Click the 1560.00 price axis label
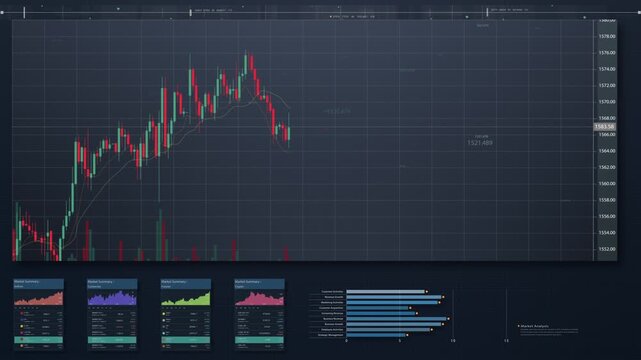 pyautogui.click(x=607, y=183)
